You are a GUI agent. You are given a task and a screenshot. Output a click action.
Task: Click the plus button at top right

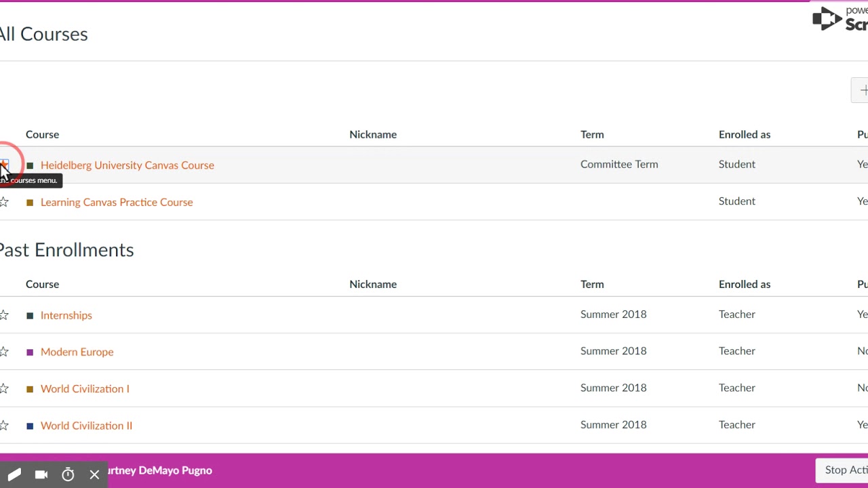pyautogui.click(x=860, y=90)
